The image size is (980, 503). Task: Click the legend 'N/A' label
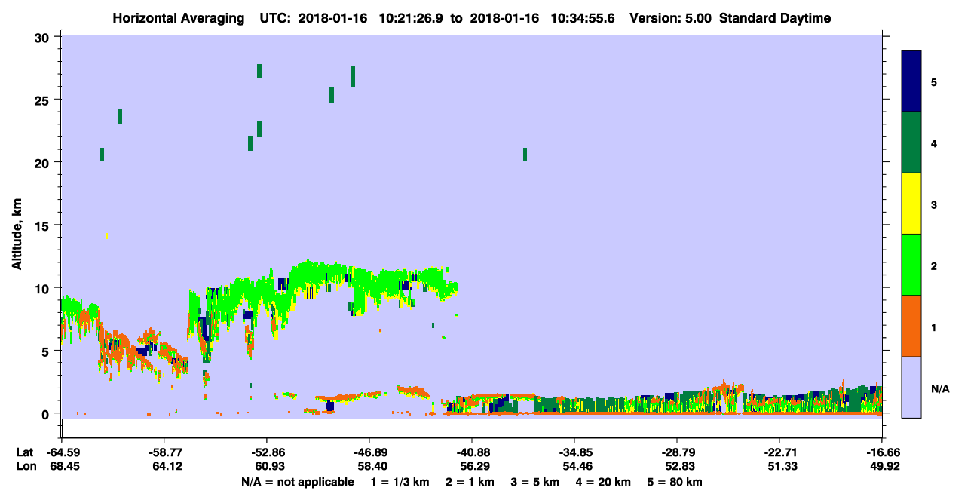[939, 389]
